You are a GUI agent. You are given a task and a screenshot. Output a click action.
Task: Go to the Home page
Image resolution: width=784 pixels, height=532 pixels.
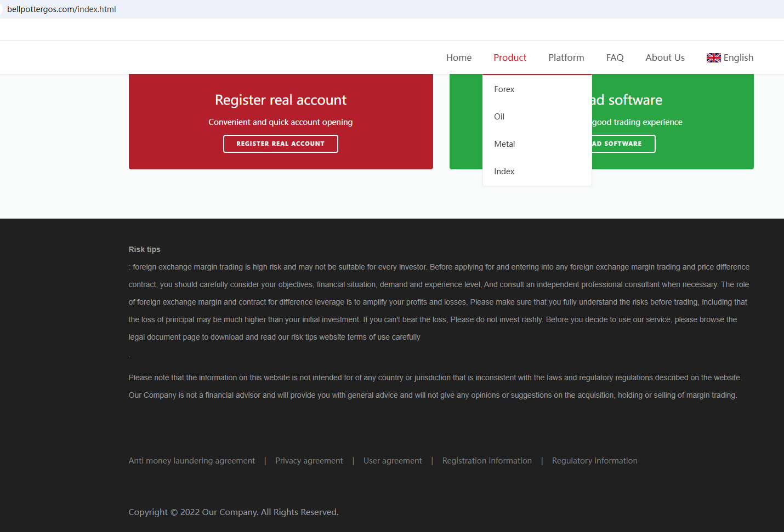458,58
